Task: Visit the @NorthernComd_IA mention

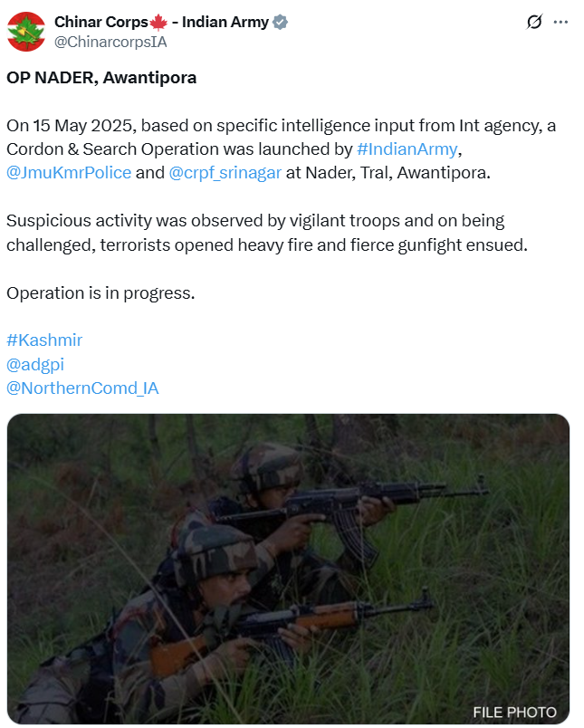Action: pyautogui.click(x=82, y=388)
